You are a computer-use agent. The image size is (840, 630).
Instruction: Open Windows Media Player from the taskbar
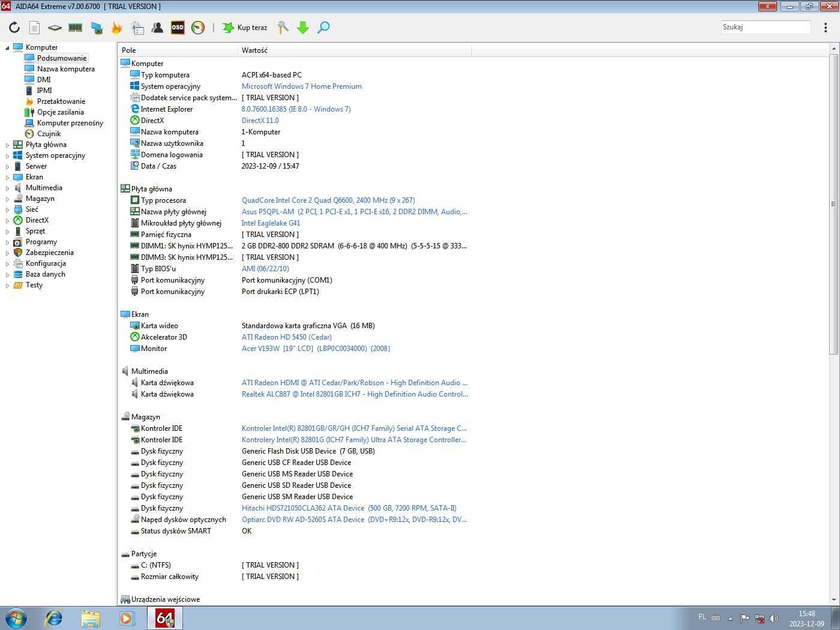click(127, 618)
